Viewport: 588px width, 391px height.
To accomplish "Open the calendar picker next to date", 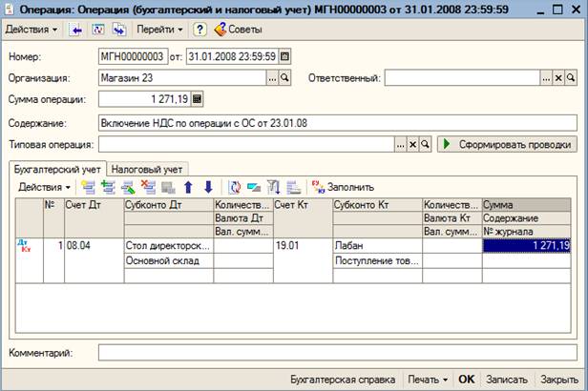I will tap(284, 55).
